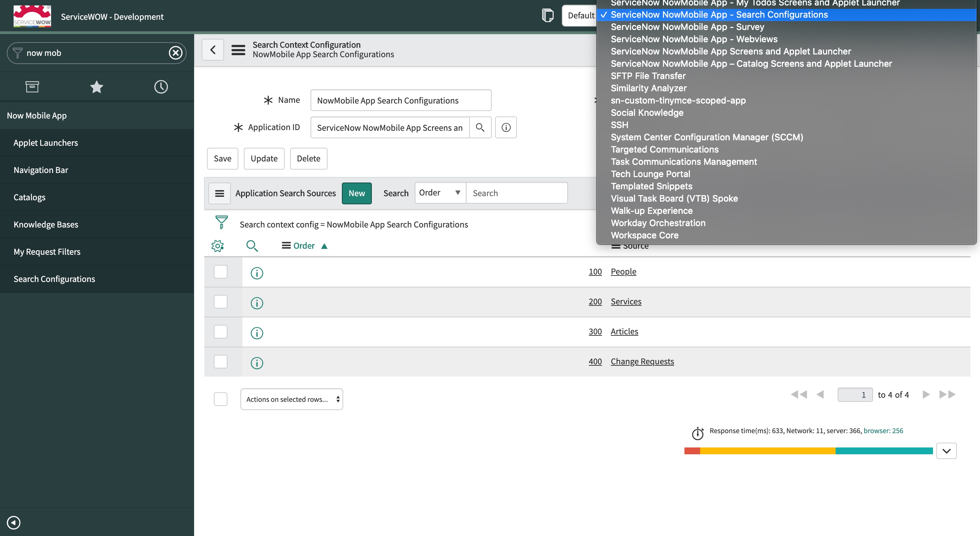Viewport: 980px width, 536px height.
Task: Open Application Search Sources list menu
Action: tap(220, 193)
